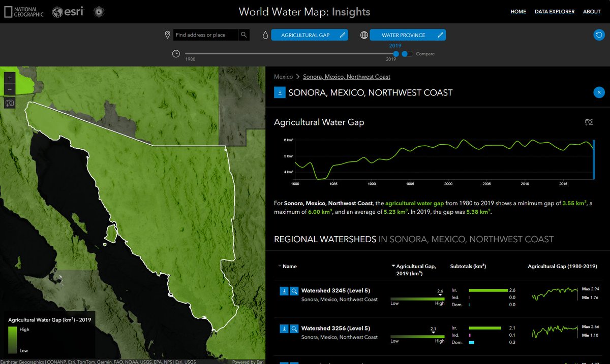
Task: Toggle the Compare switch
Action: [x=407, y=54]
